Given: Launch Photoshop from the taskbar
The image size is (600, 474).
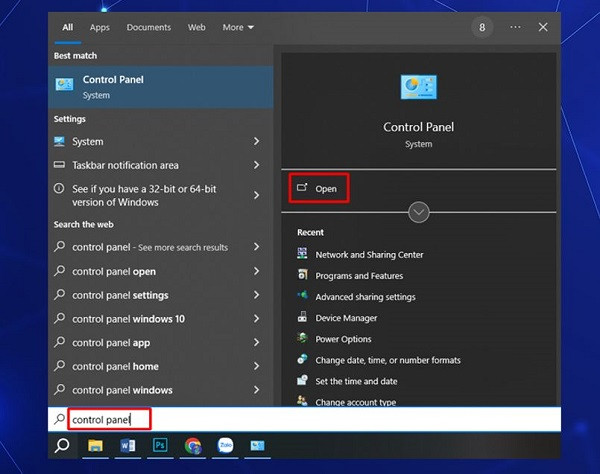Looking at the screenshot, I should tap(160, 445).
